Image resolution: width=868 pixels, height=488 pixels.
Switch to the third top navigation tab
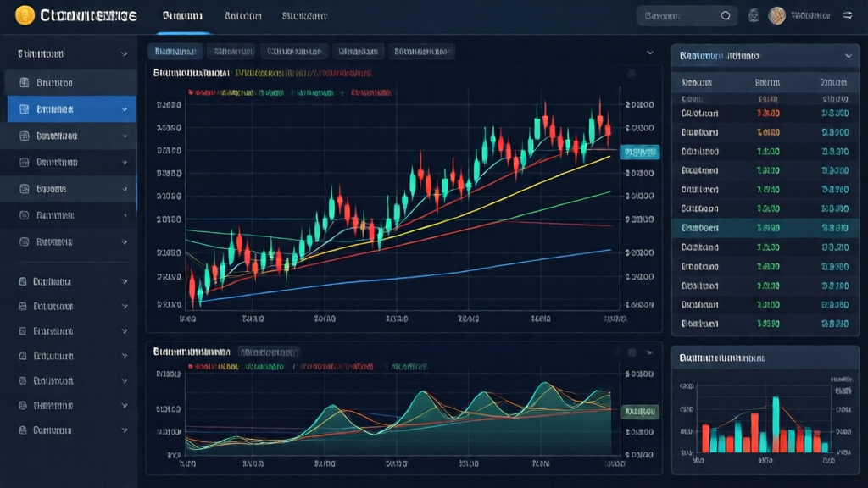(304, 16)
